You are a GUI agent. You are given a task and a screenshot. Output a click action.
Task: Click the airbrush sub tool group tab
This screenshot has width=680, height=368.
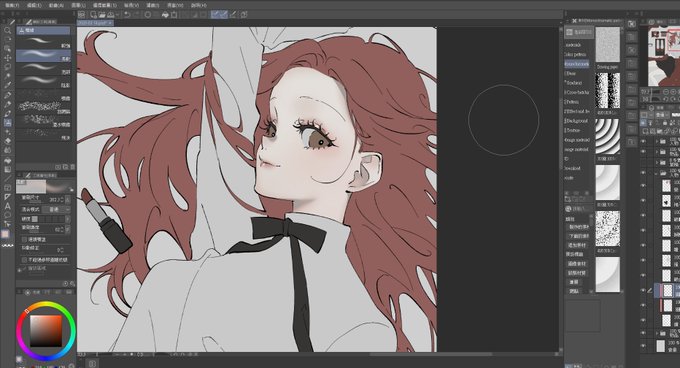click(43, 30)
